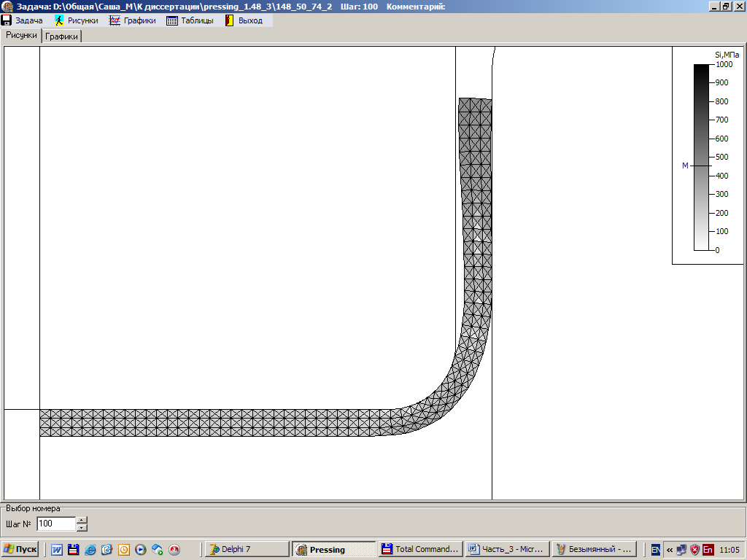The width and height of the screenshot is (747, 560).
Task: Click the Шаг № input field
Action: [55, 524]
